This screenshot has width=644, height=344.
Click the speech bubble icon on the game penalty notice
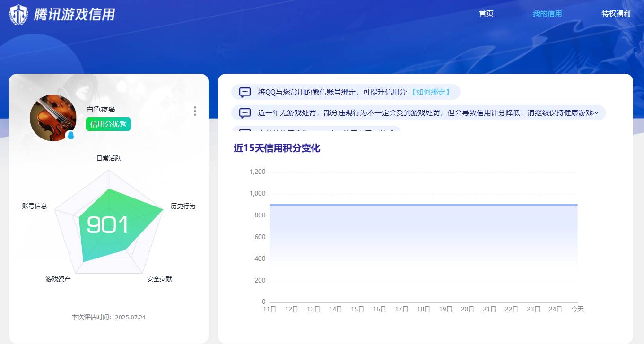point(244,112)
